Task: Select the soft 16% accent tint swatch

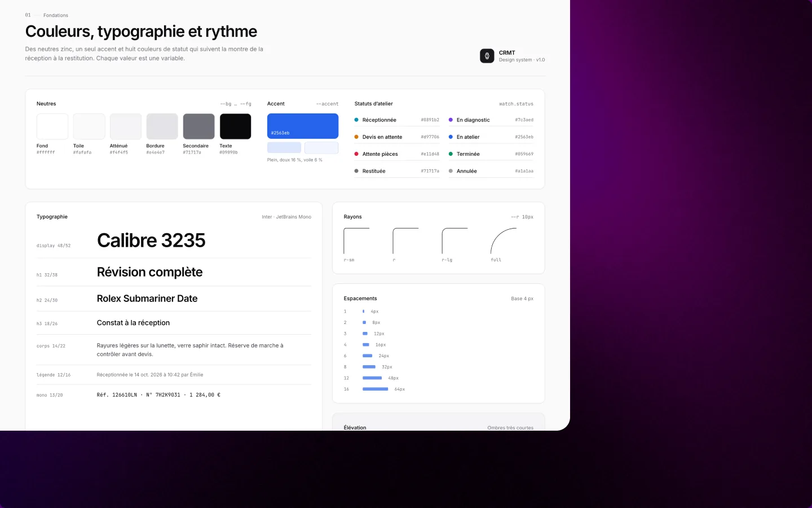Action: pyautogui.click(x=284, y=148)
